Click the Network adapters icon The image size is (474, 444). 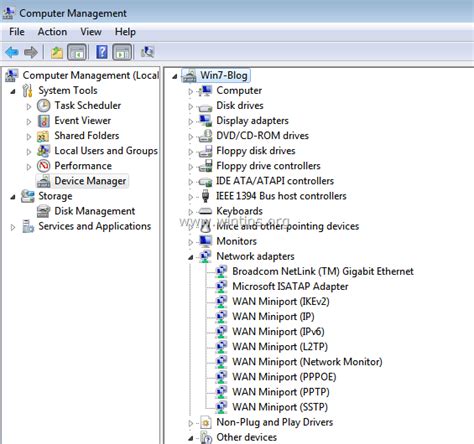205,256
